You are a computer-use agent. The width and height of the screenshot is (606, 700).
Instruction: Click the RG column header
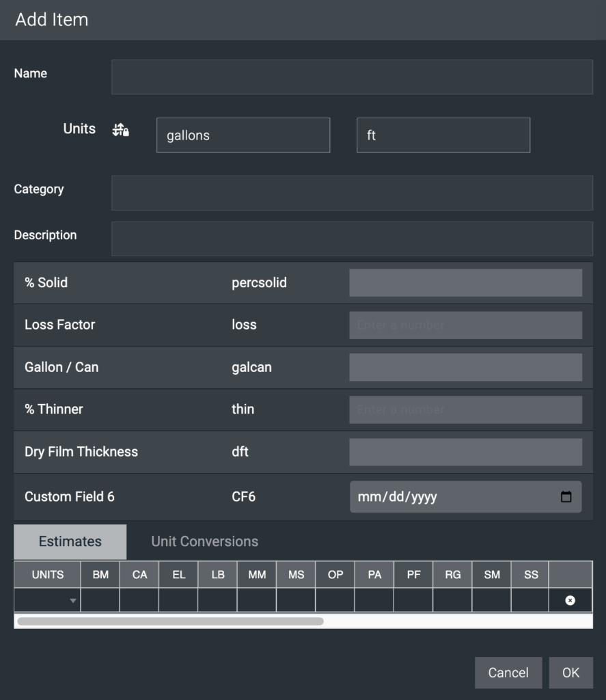pos(452,574)
